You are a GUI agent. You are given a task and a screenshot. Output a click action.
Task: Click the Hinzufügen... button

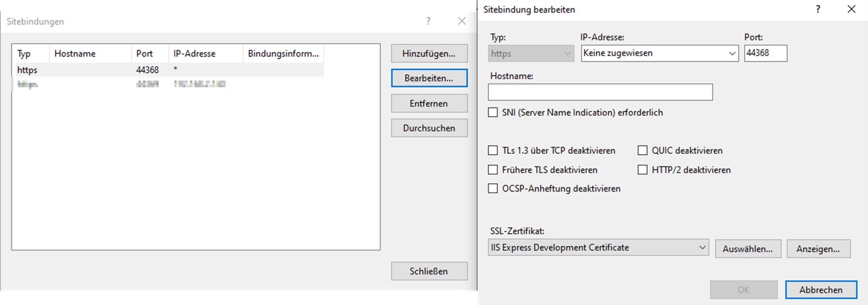tap(429, 54)
